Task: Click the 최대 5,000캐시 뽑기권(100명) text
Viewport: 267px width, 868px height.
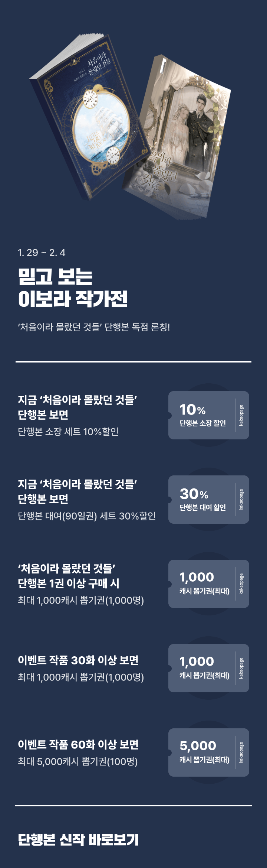Action: [x=78, y=761]
